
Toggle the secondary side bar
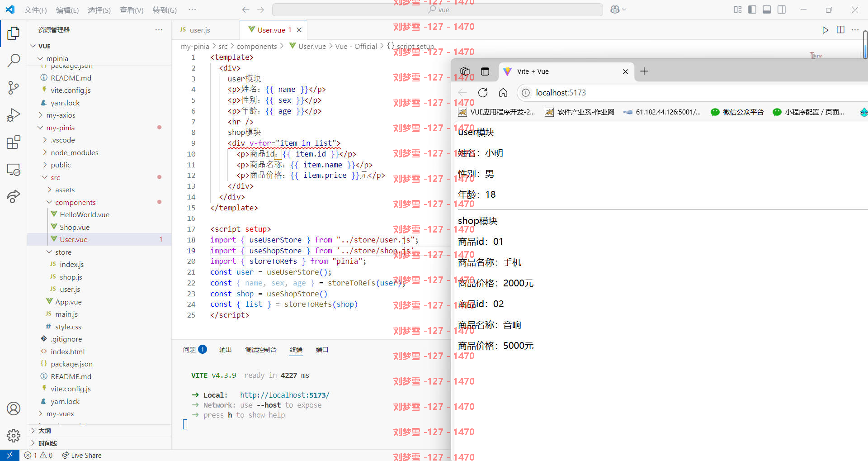782,10
